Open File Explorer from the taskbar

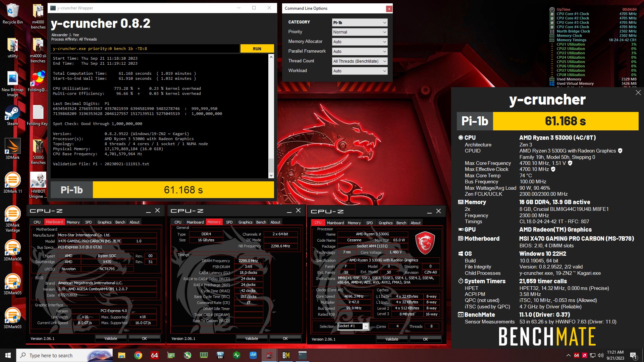[121, 355]
